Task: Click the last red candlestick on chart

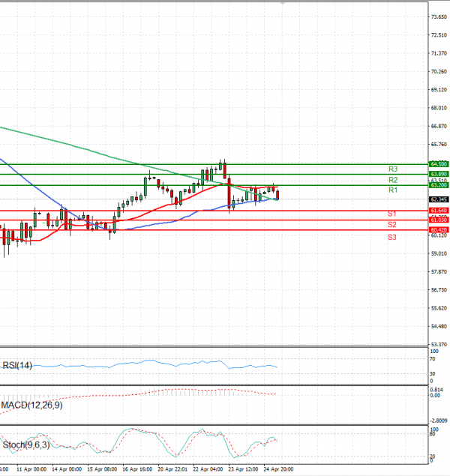Action: tap(277, 195)
